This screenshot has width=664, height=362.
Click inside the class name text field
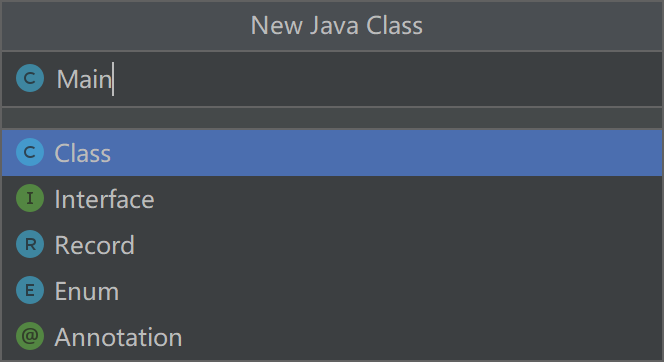[x=332, y=79]
